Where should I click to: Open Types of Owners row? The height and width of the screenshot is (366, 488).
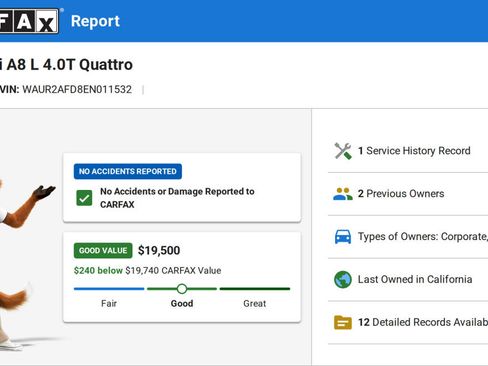(x=408, y=237)
